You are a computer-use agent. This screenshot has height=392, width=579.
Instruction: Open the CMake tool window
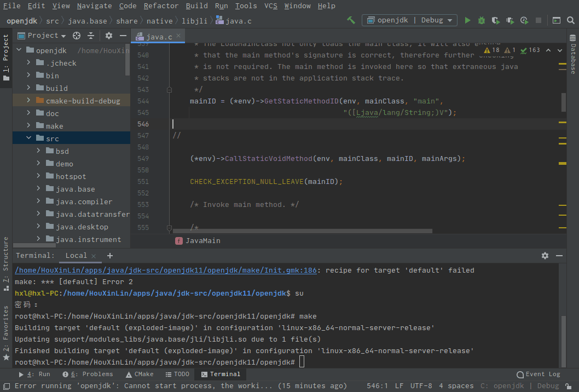pyautogui.click(x=140, y=374)
